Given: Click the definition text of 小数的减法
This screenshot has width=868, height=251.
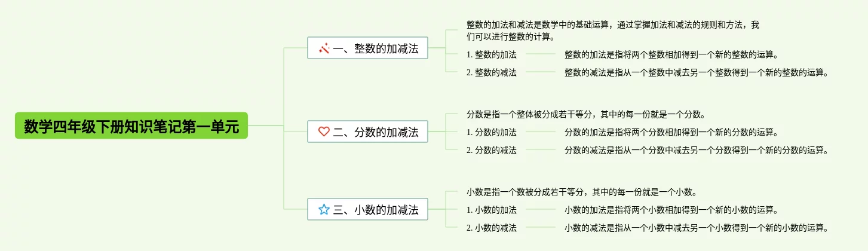Looking at the screenshot, I should tap(697, 228).
